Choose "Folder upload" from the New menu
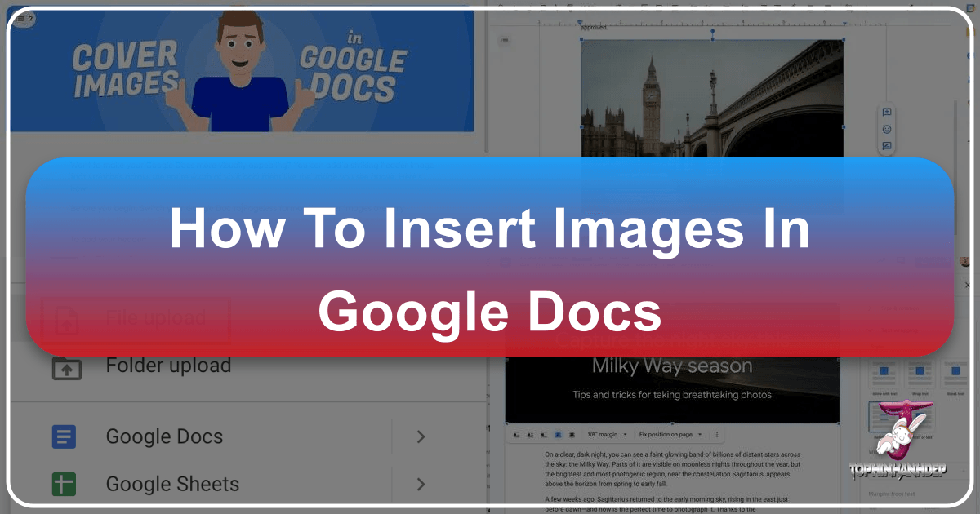This screenshot has height=514, width=980. (x=167, y=366)
